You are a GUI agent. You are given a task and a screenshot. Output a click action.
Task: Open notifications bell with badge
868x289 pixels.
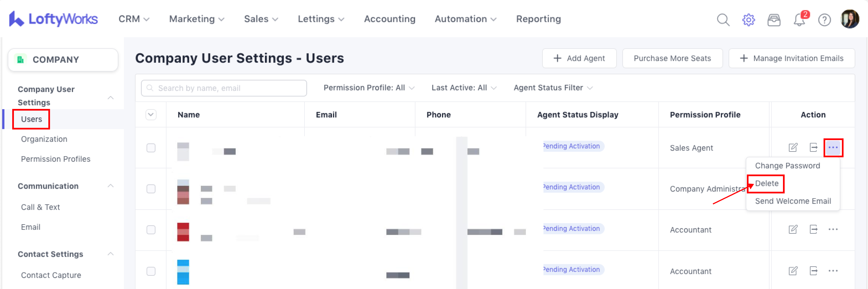(x=799, y=20)
